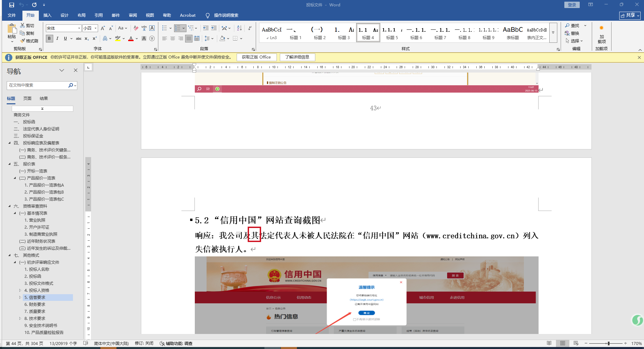Switch to the 插入 Insert ribbon tab

[47, 15]
